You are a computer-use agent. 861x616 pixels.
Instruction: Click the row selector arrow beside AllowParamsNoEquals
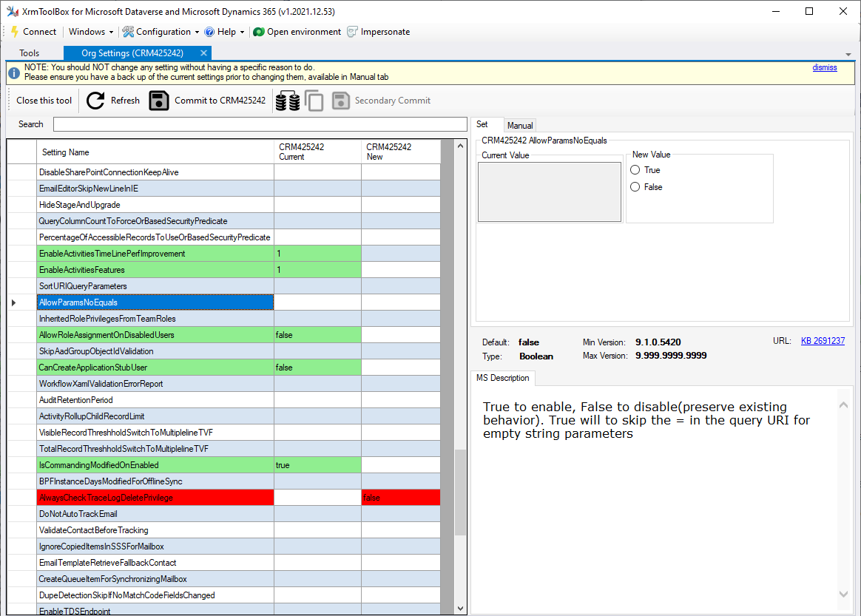coord(14,302)
